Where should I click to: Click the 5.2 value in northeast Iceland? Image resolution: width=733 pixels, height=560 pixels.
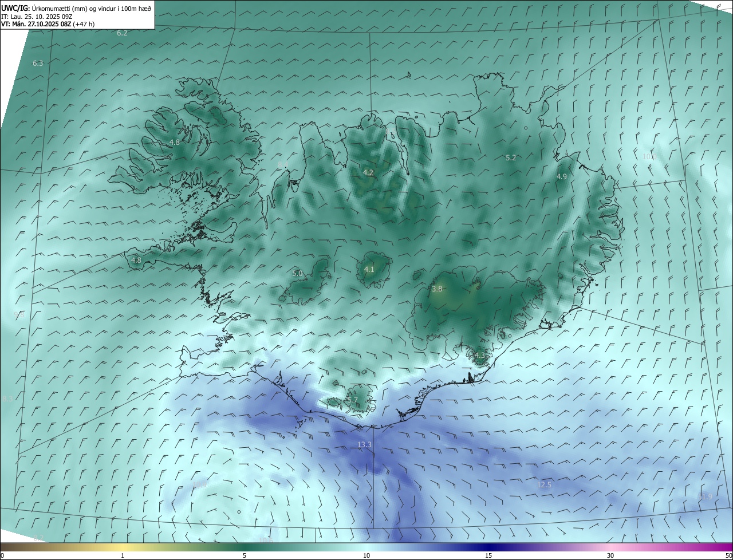[x=511, y=157]
